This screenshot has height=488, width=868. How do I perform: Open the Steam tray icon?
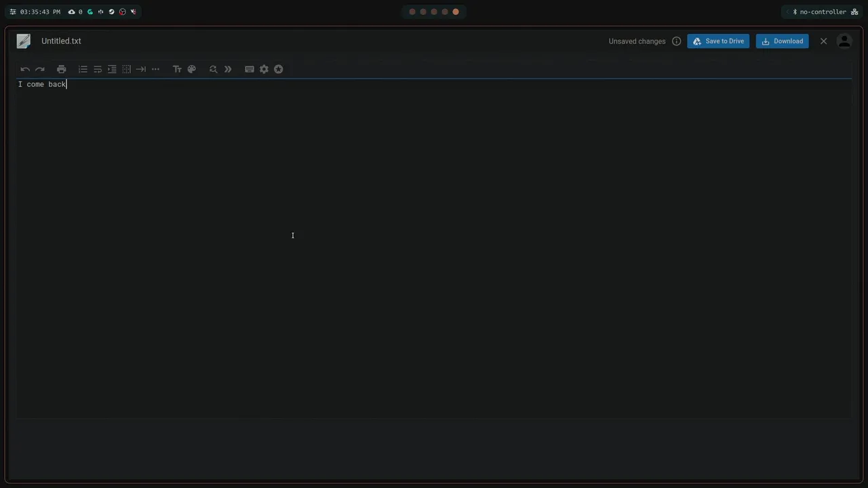112,12
